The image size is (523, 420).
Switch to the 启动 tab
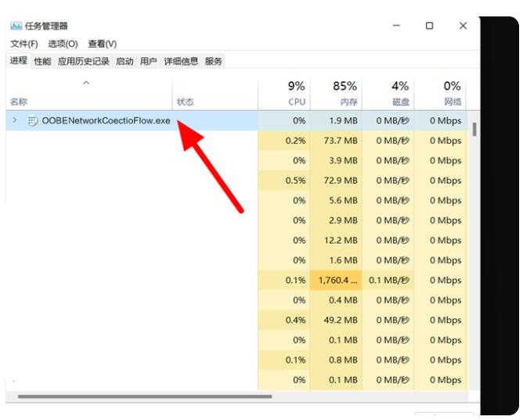point(124,61)
